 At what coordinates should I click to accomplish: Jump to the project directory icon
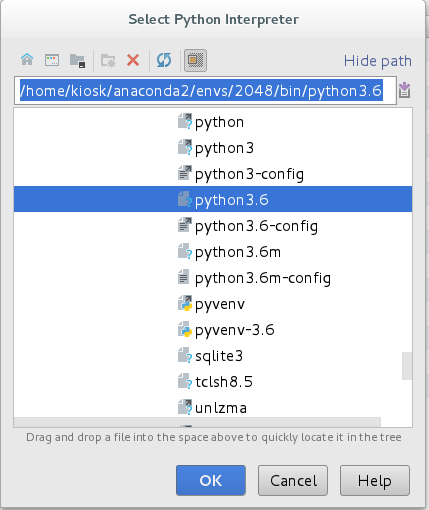coord(77,61)
